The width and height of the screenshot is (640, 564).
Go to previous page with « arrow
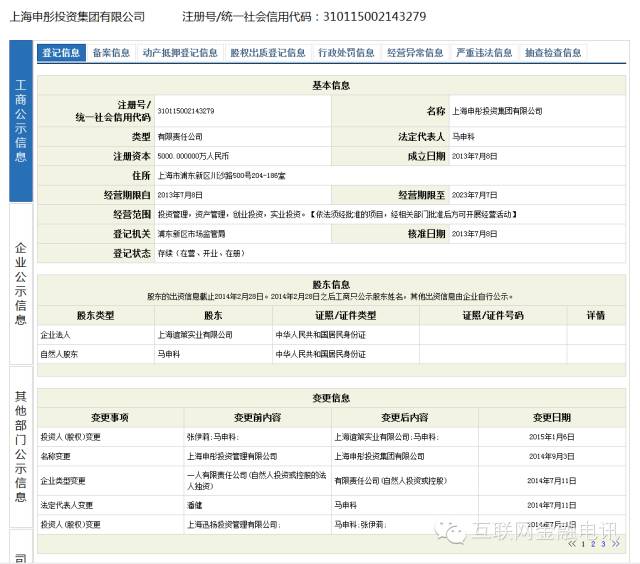(572, 544)
